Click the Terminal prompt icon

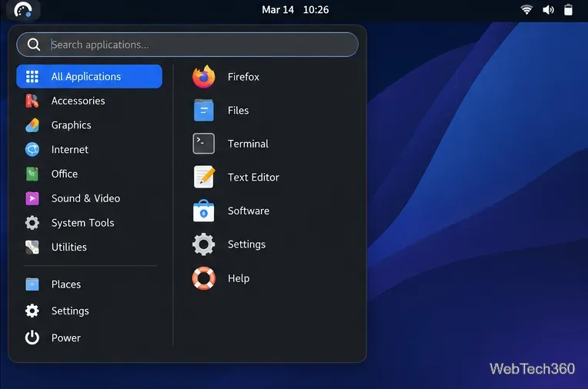pos(204,144)
